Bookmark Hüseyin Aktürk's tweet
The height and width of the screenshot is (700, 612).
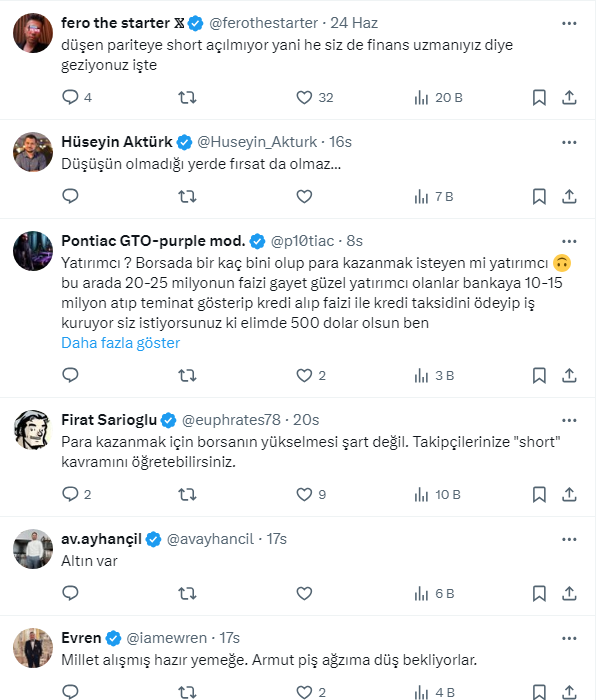point(539,197)
